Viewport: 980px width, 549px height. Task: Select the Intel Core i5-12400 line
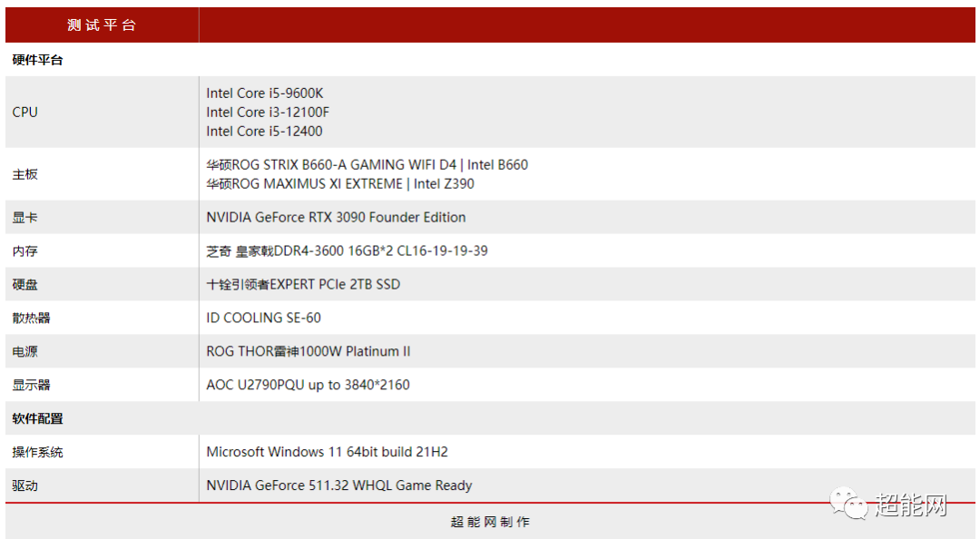pos(264,132)
